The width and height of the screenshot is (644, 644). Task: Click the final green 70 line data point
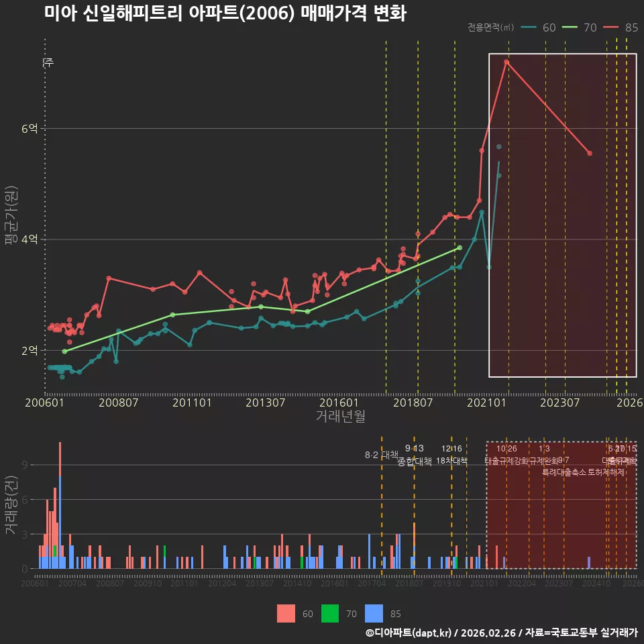click(460, 248)
